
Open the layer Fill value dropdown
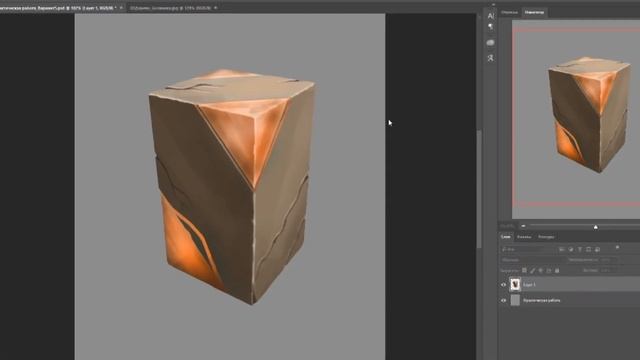[x=608, y=270]
